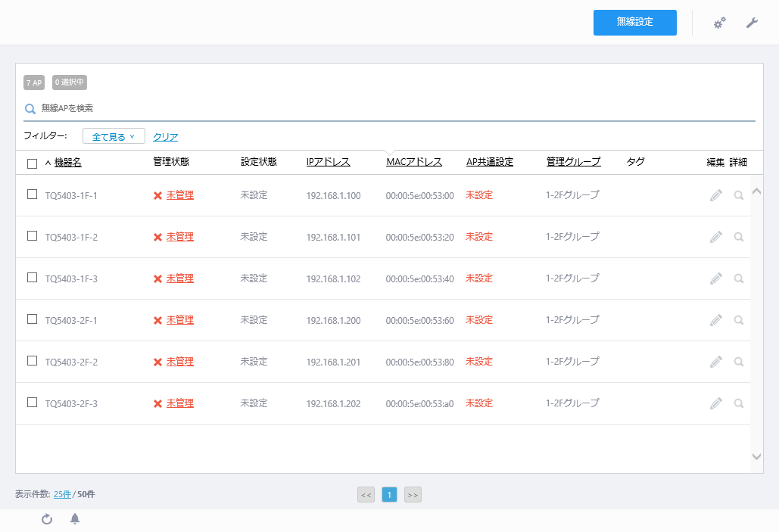Click the 無線設定 button
779x532 pixels.
635,23
